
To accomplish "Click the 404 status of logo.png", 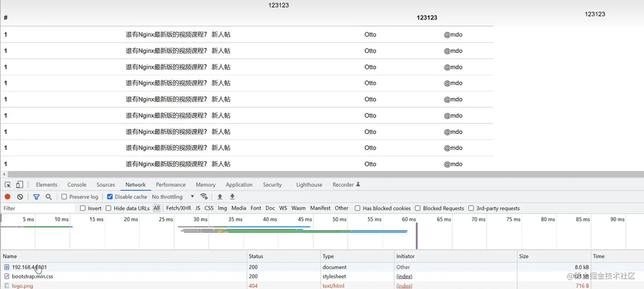I will [253, 286].
